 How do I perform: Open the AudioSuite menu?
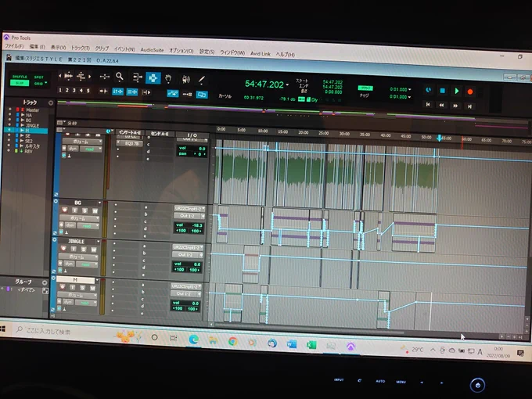tap(152, 50)
